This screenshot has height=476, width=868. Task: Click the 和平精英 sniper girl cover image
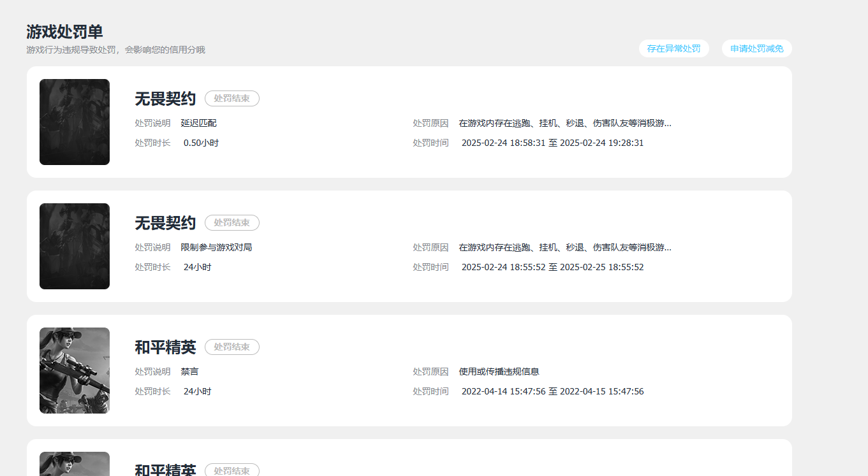(75, 370)
